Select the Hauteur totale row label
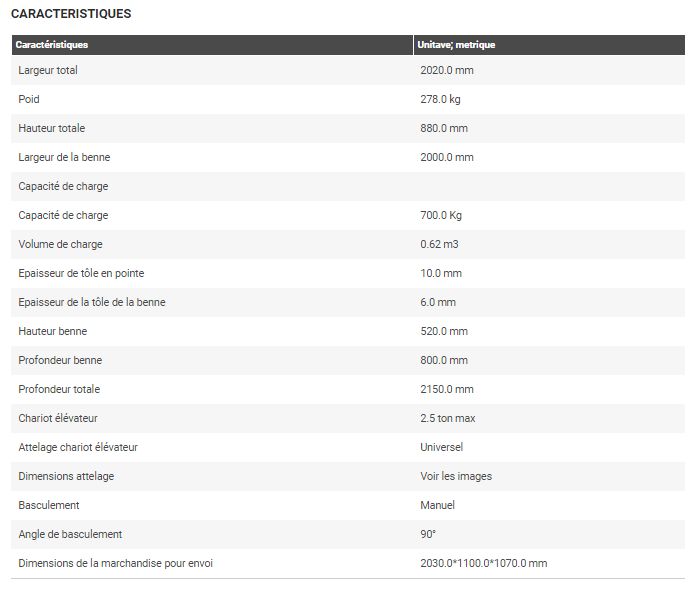This screenshot has height=595, width=697. click(52, 128)
